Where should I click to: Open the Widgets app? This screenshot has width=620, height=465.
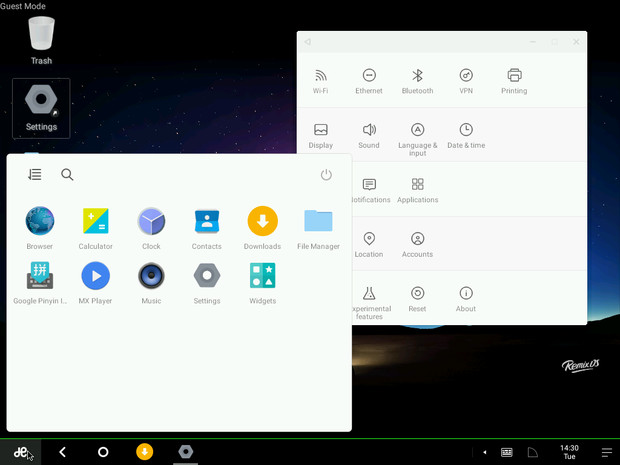tap(262, 275)
